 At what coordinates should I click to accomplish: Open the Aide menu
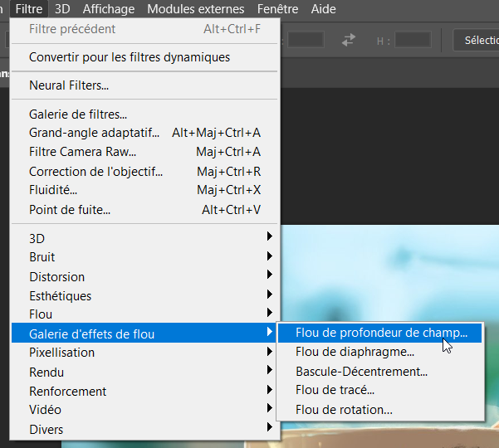[x=323, y=9]
